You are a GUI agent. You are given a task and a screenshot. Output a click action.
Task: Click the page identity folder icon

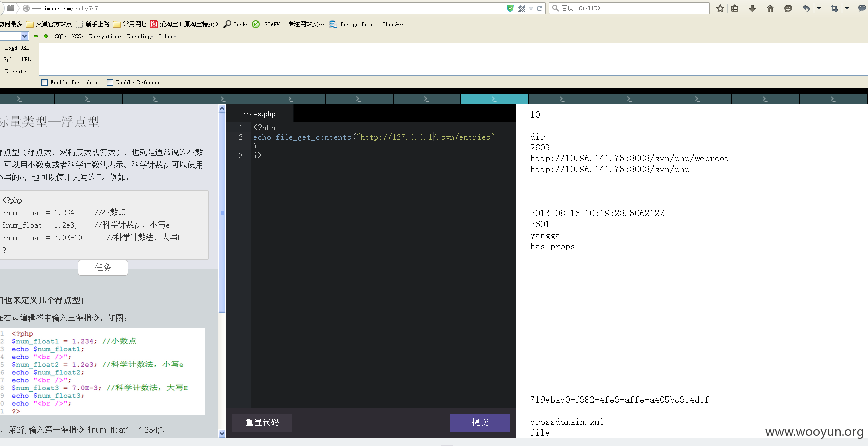[x=11, y=8]
